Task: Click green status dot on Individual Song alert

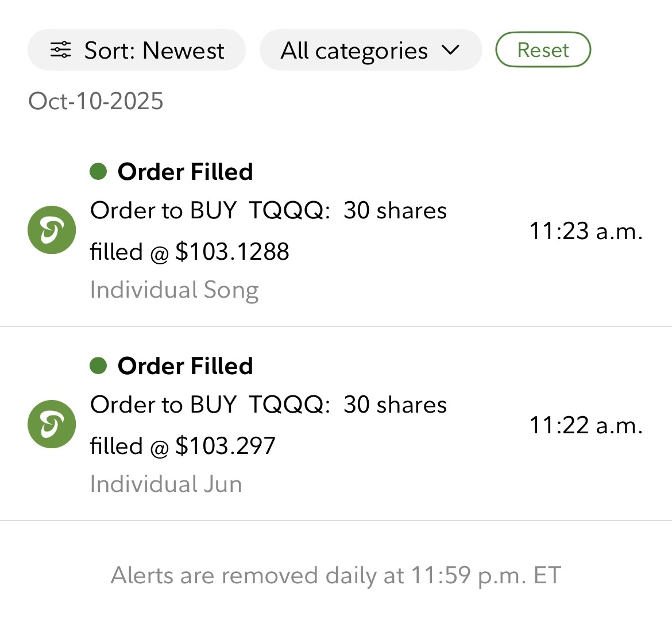Action: (98, 171)
